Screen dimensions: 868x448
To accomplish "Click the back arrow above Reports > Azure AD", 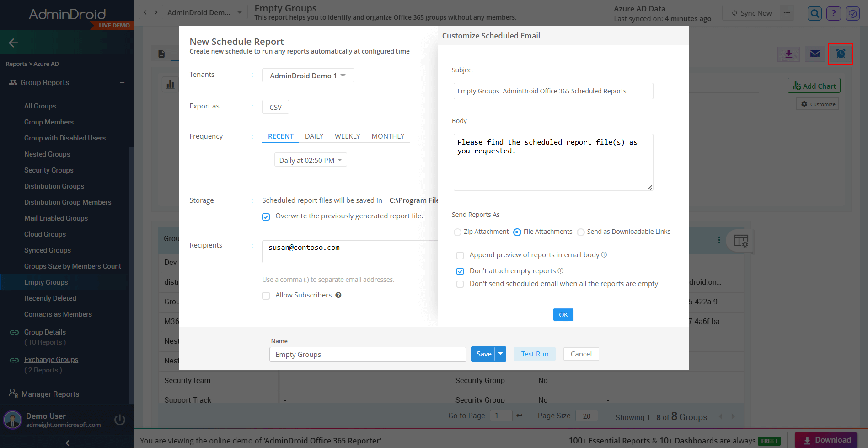I will pyautogui.click(x=13, y=42).
